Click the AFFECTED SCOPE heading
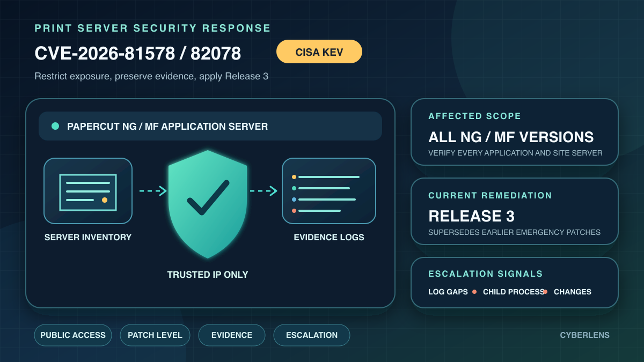This screenshot has width=644, height=362. (x=475, y=116)
